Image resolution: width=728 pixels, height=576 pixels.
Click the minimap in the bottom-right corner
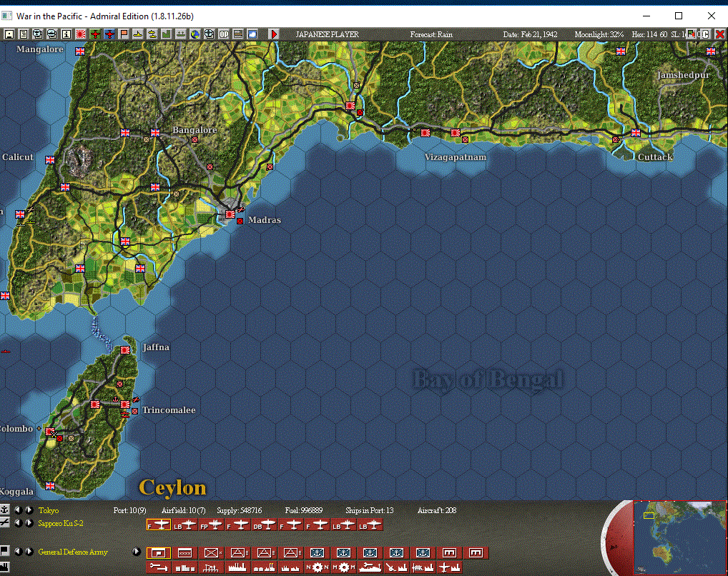coord(679,538)
